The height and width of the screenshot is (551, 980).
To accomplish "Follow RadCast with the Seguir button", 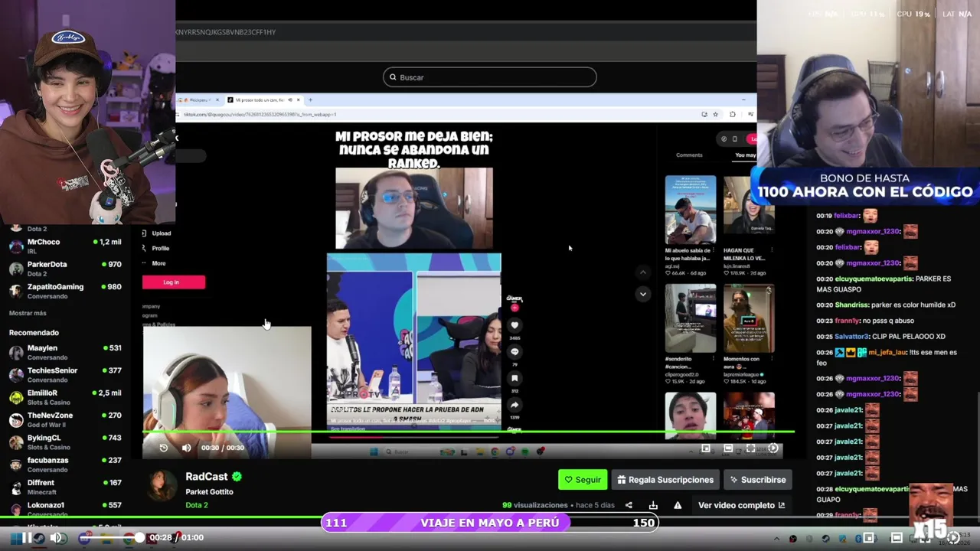I will pyautogui.click(x=583, y=480).
